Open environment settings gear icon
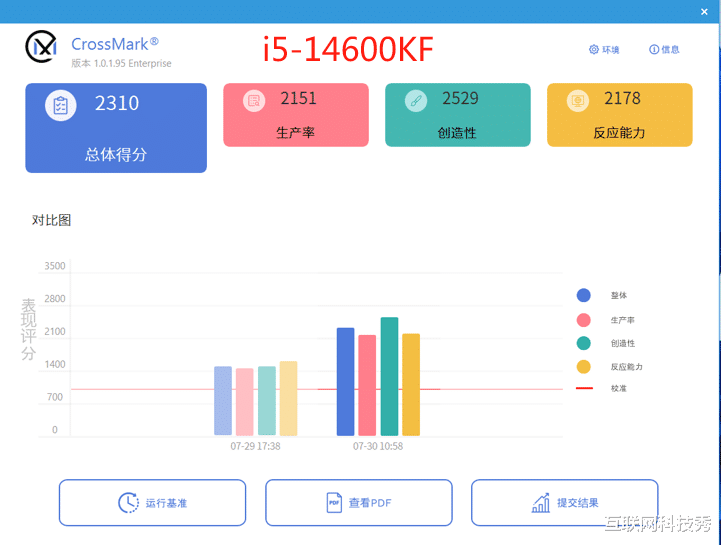 coord(594,50)
